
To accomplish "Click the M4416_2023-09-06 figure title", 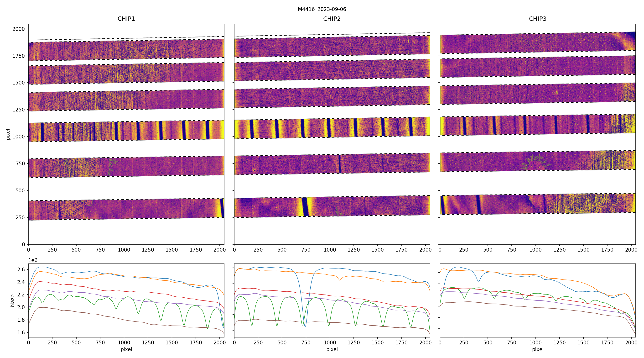I will point(322,9).
